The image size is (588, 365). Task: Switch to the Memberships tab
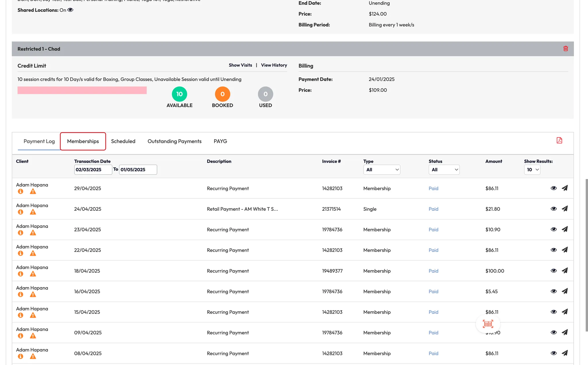(x=83, y=141)
